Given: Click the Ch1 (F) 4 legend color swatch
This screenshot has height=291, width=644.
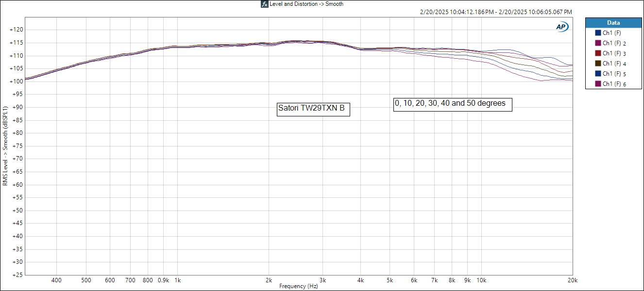Looking at the screenshot, I should (x=598, y=64).
